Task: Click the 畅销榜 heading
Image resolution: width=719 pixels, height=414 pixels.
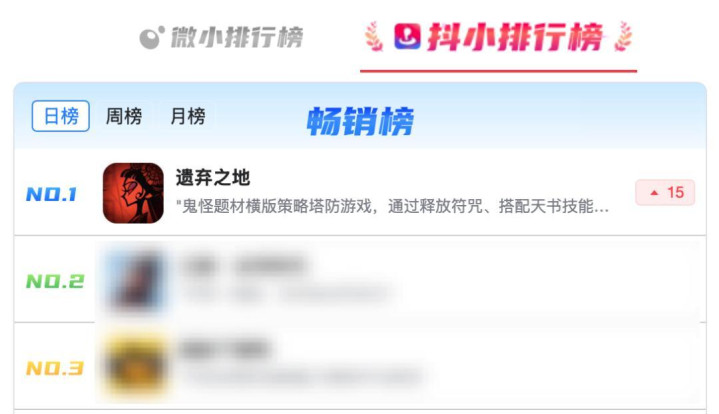Action: coord(360,121)
